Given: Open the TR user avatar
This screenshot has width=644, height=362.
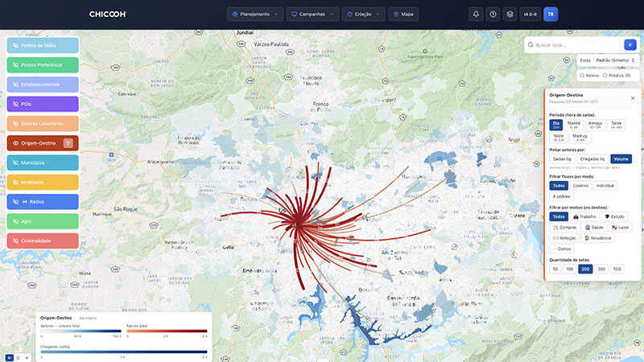Looking at the screenshot, I should point(551,14).
